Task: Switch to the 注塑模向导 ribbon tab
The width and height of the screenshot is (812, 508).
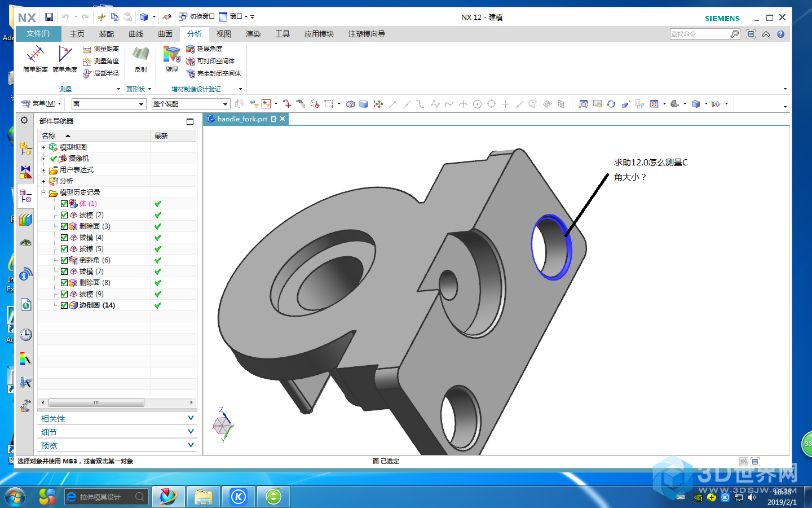Action: [x=367, y=34]
